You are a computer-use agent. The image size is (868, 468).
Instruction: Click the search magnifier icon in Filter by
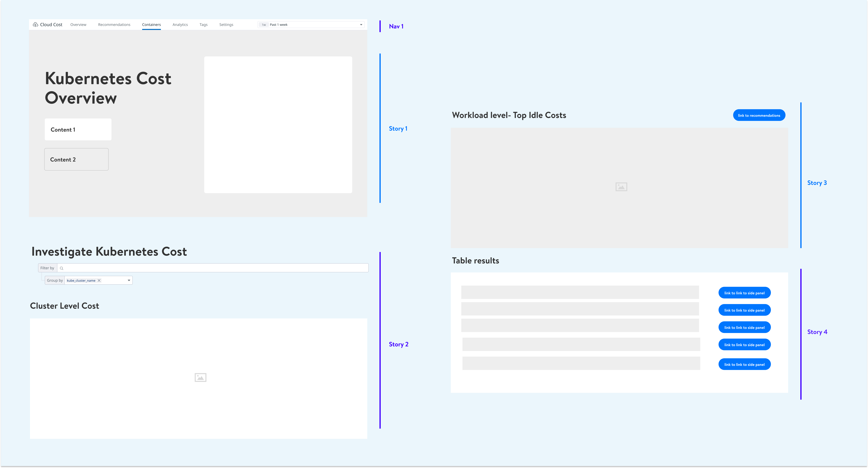62,268
